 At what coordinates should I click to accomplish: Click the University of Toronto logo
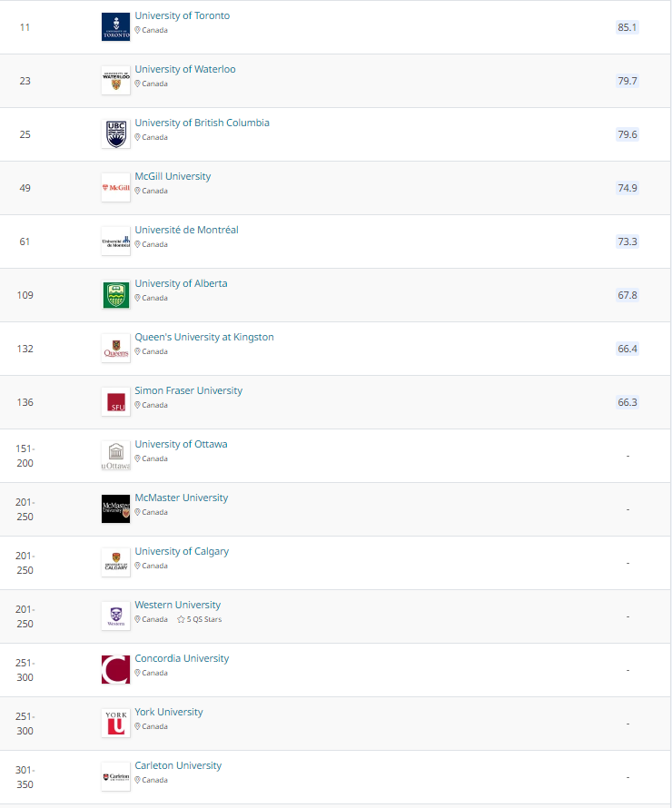115,27
